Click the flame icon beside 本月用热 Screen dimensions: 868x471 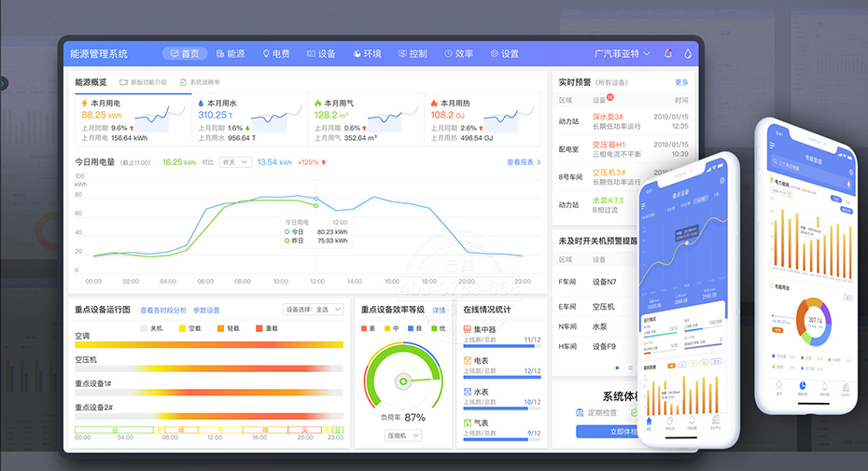point(434,103)
